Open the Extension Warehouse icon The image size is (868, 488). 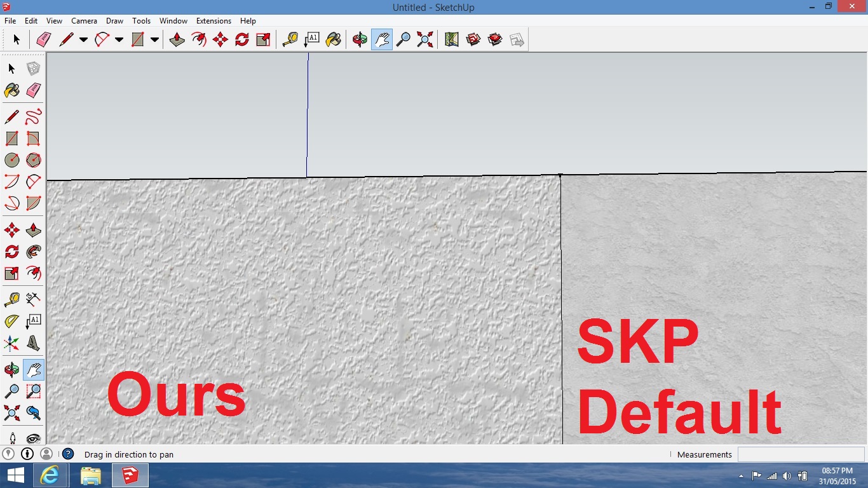(494, 39)
